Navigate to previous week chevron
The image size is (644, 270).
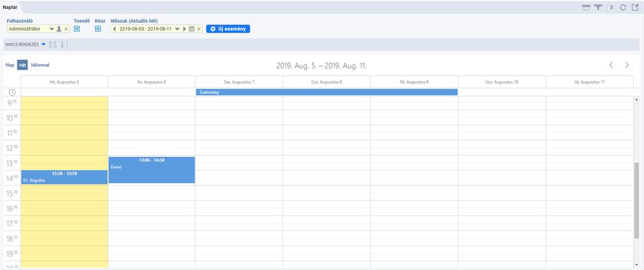click(x=611, y=65)
